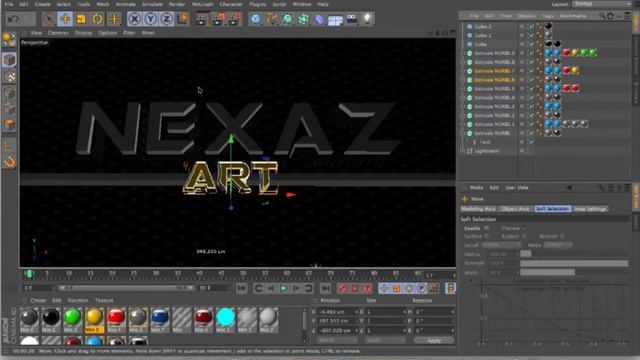Open the File menu
Viewport: 640px width, 360px height.
(9, 4)
